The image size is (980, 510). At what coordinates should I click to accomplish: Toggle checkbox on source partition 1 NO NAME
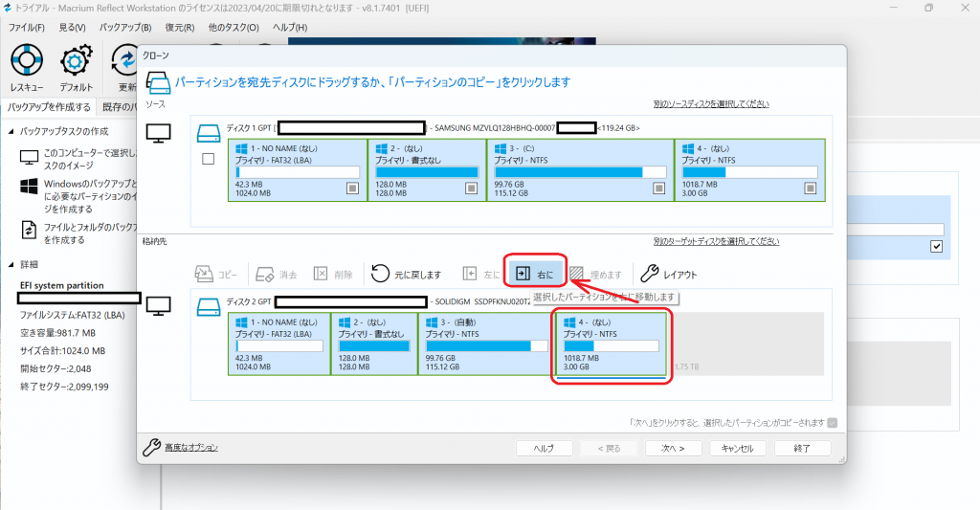tap(352, 188)
